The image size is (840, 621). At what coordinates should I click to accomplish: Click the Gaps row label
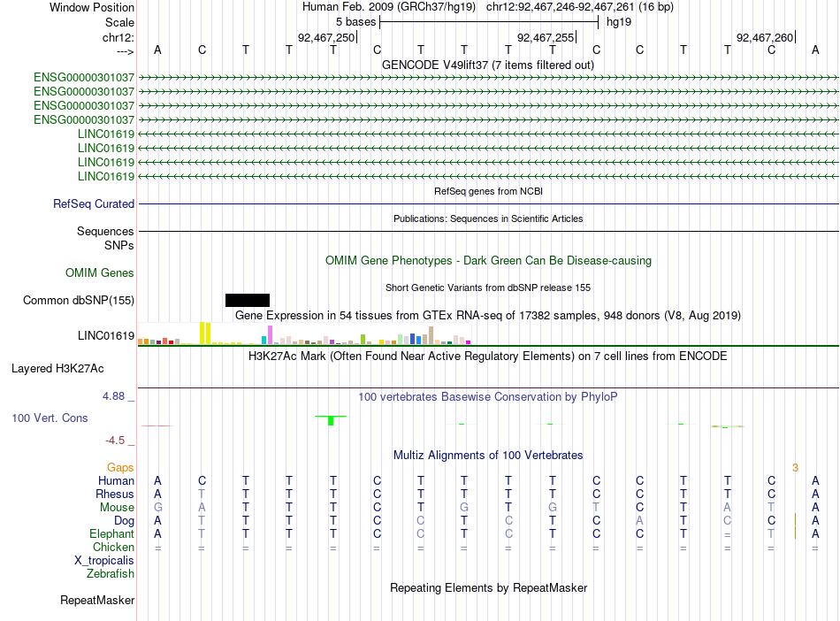coord(120,468)
